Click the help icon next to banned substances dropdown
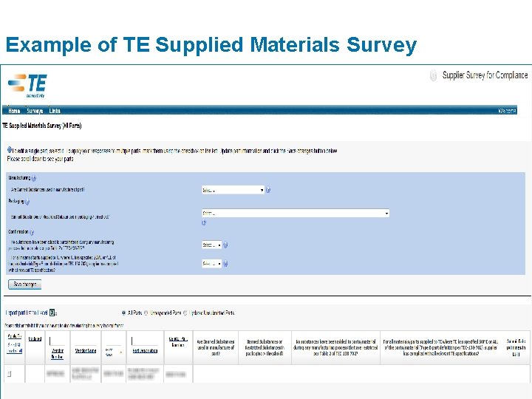Image resolution: width=532 pixels, height=399 pixels. pos(268,190)
